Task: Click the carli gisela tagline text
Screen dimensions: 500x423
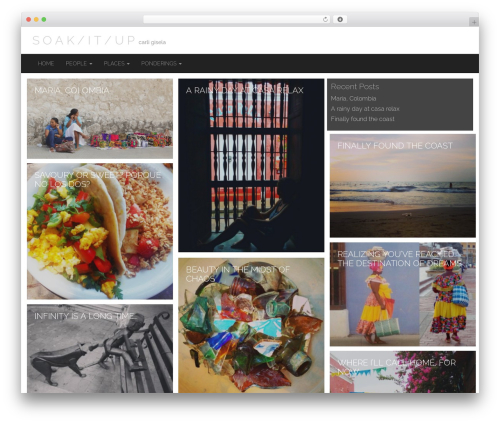Action: tap(152, 42)
